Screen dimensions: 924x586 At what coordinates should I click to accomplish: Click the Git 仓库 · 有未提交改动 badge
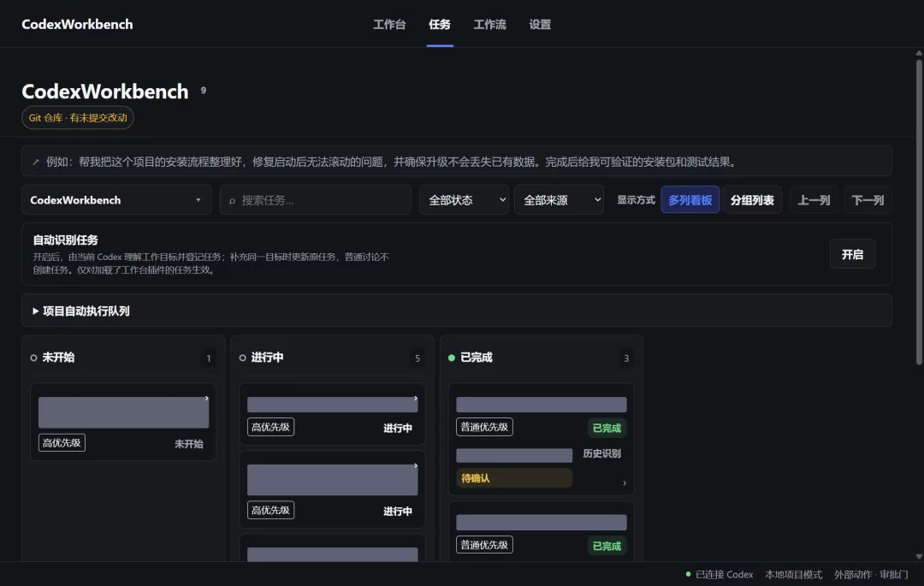[x=78, y=118]
